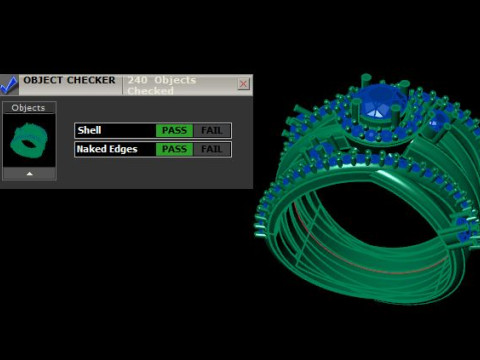Collapse the Objects panel with the up arrow
The height and width of the screenshot is (360, 480).
(x=29, y=174)
